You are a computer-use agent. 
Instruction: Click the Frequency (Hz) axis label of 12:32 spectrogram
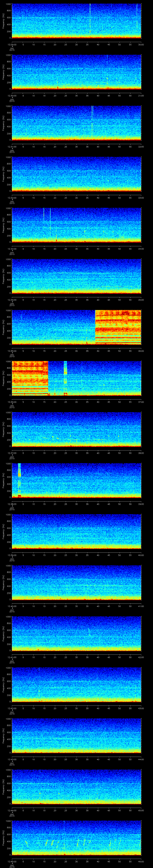3,174
